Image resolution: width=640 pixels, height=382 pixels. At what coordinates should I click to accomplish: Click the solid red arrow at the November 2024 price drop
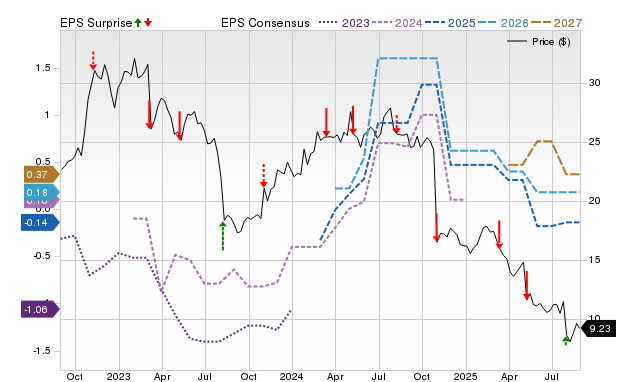[x=436, y=227]
